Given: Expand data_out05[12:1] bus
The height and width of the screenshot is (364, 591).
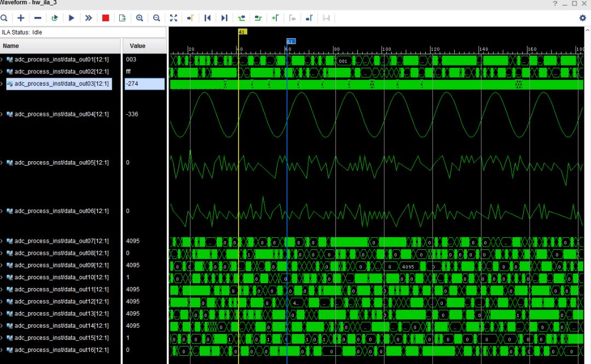Looking at the screenshot, I should [x=2, y=163].
